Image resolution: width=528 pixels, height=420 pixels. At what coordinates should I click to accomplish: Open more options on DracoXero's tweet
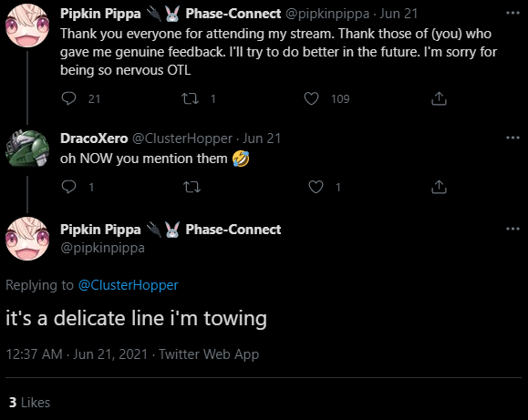point(512,138)
